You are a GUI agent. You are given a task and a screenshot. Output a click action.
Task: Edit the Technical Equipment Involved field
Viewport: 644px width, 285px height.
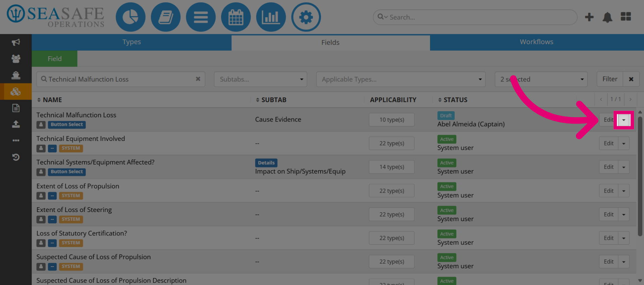(609, 143)
